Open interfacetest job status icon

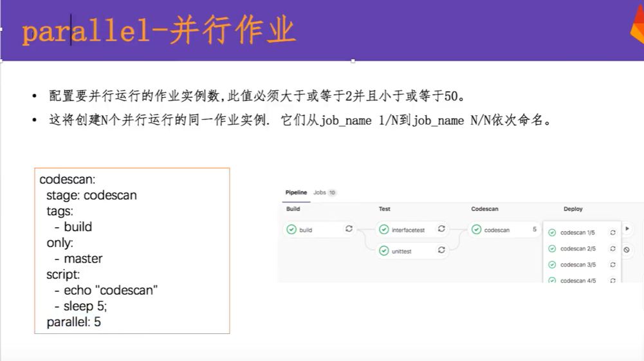tap(384, 229)
